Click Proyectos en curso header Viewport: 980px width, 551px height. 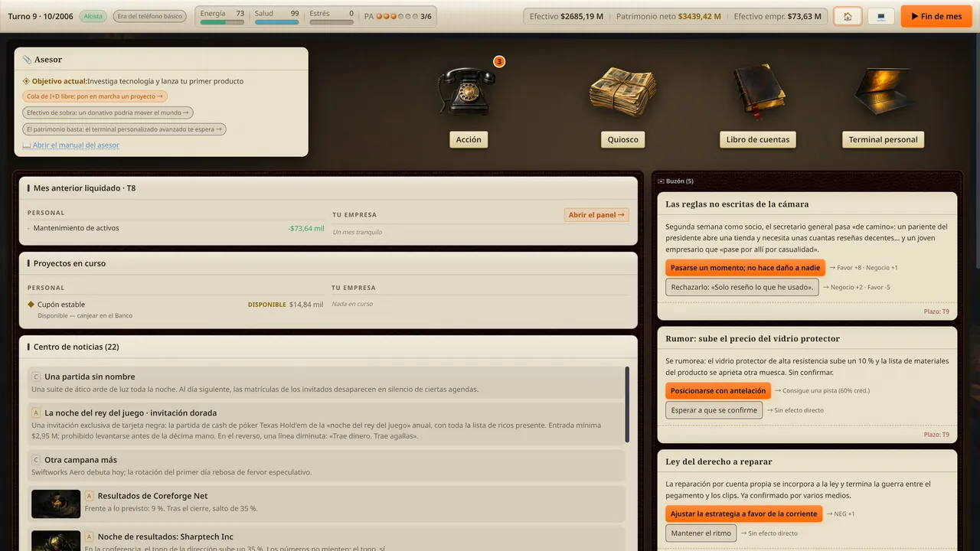(x=70, y=263)
